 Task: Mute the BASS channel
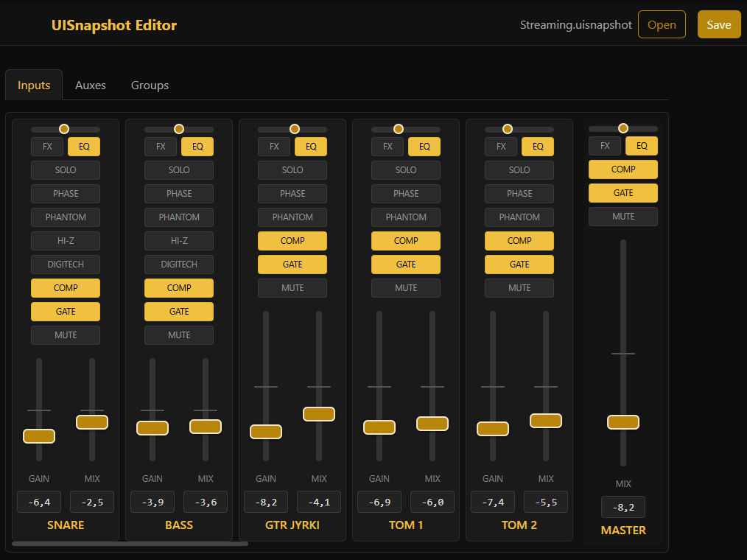pos(179,335)
